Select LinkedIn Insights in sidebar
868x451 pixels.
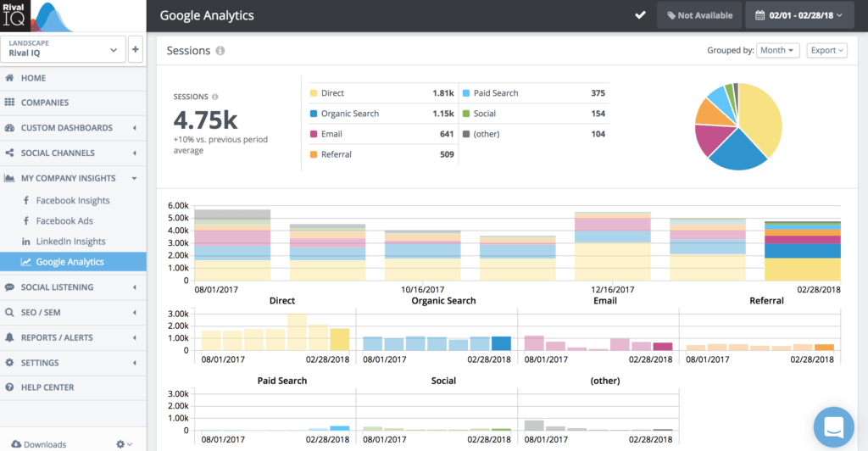(70, 242)
